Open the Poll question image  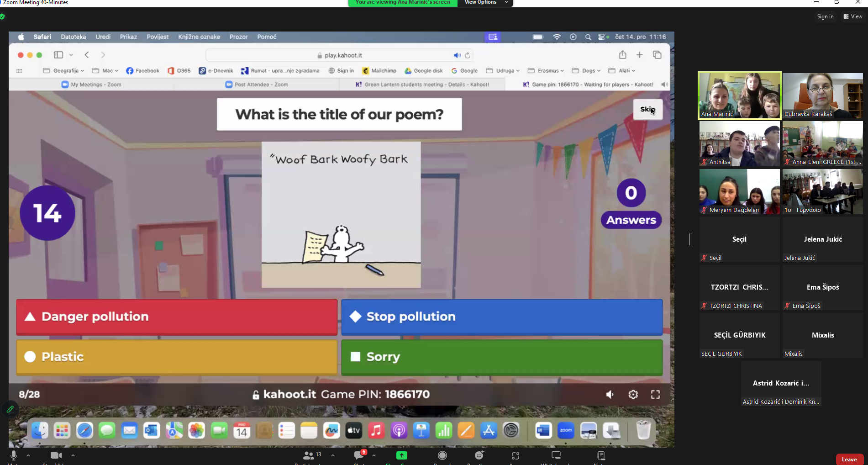(x=341, y=215)
